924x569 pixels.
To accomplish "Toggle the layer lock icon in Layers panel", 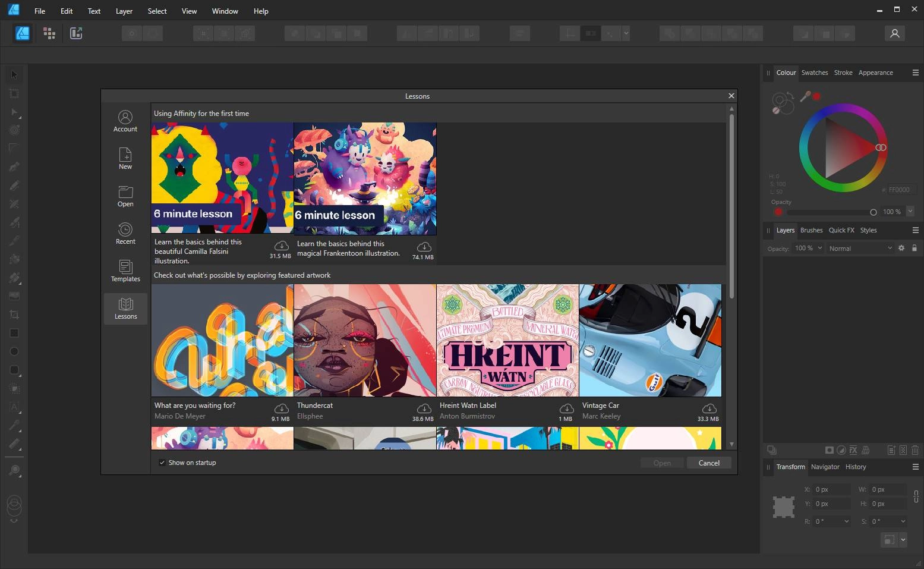I will pyautogui.click(x=914, y=248).
